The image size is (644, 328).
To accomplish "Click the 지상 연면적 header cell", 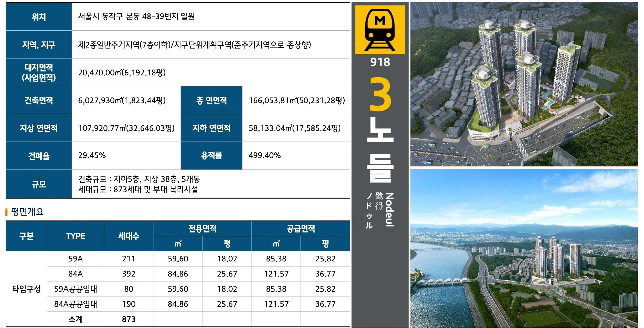I will [x=39, y=128].
